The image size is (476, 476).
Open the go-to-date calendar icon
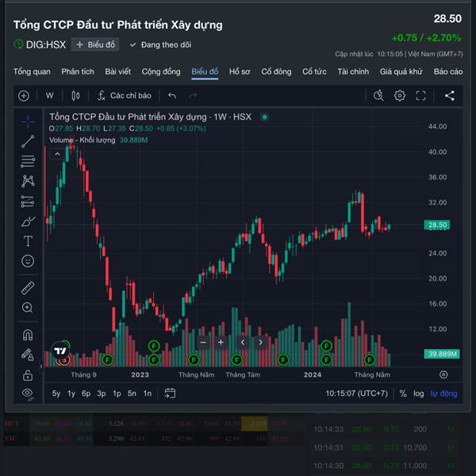170,393
